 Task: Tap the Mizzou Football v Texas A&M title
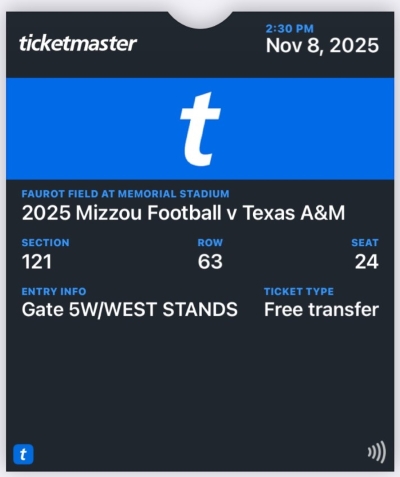coord(183,212)
